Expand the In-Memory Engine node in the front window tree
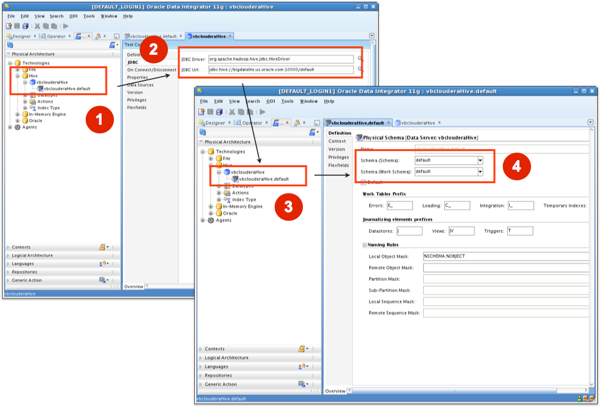This screenshot has height=407, width=600. (x=211, y=207)
